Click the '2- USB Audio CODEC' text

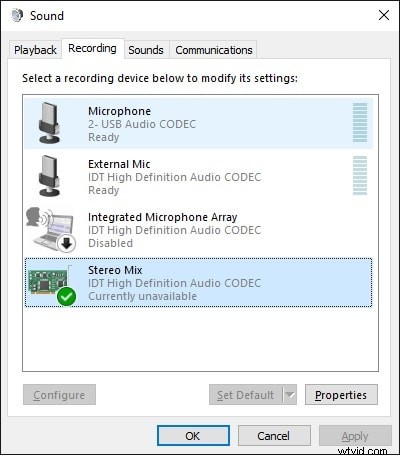142,124
